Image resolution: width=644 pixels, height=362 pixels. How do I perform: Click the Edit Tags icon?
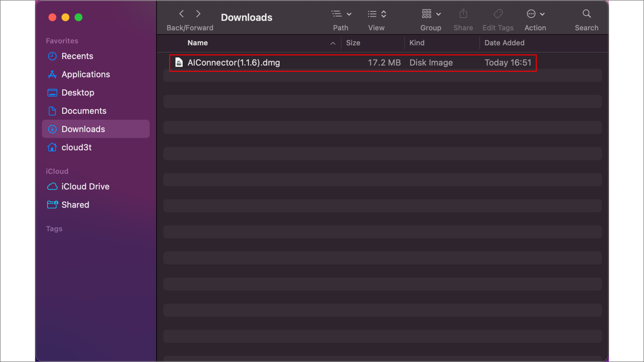[498, 14]
